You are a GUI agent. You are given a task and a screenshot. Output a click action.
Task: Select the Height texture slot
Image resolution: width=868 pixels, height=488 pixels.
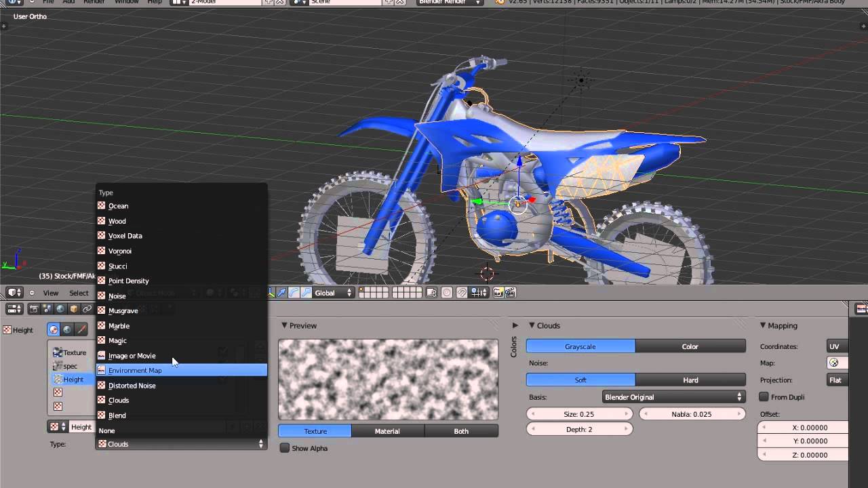73,380
